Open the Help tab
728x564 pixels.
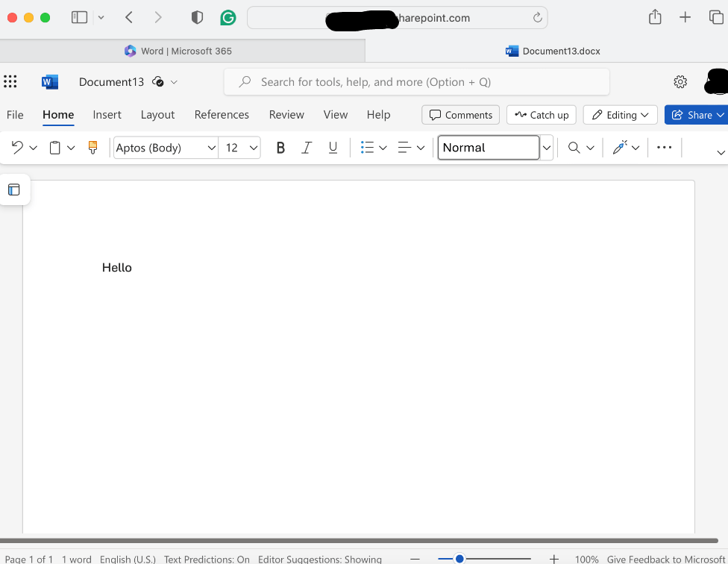378,115
